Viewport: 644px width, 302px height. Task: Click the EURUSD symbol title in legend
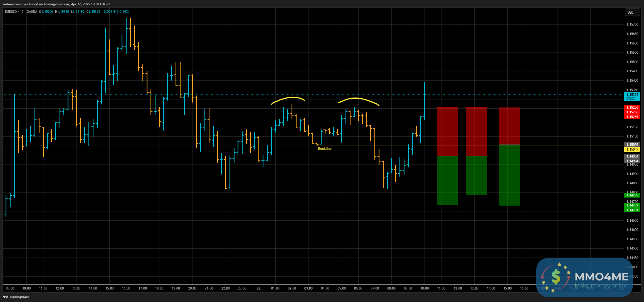(x=11, y=12)
